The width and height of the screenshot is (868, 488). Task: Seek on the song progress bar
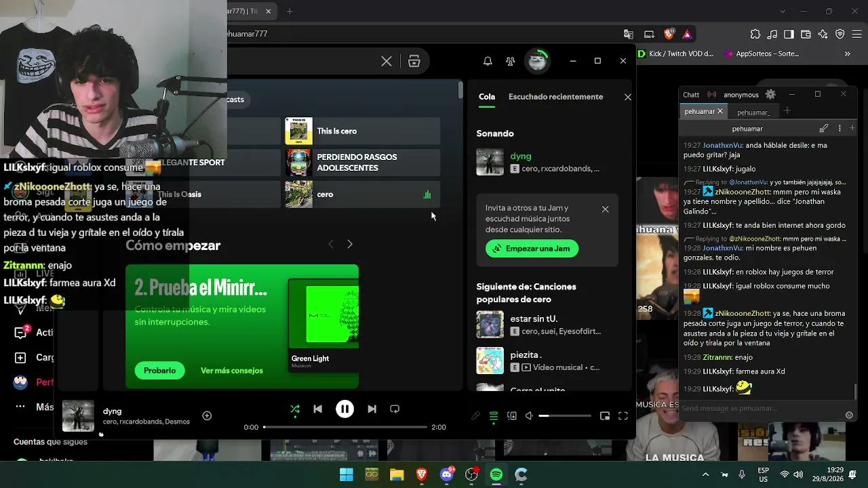(x=345, y=427)
